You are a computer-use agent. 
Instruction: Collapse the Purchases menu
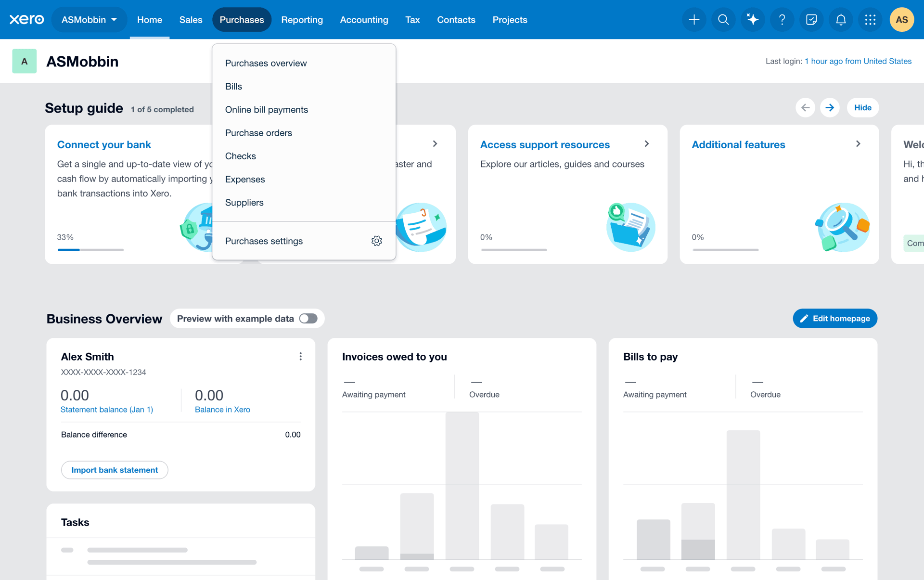242,20
